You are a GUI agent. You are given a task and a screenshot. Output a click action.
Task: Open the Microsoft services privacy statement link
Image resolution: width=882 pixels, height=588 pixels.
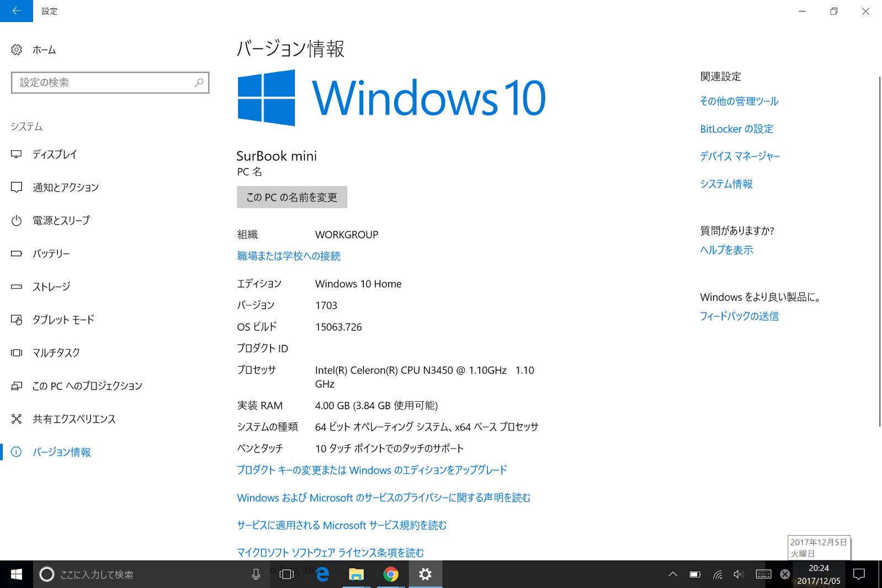point(384,498)
